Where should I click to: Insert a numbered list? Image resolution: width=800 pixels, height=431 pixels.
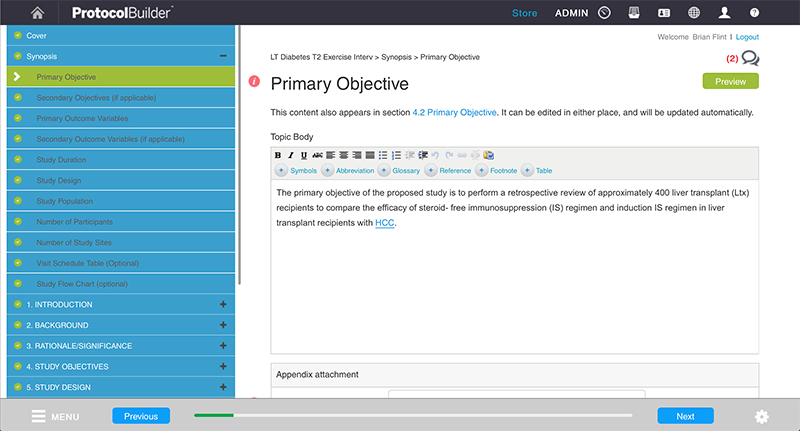(x=396, y=155)
